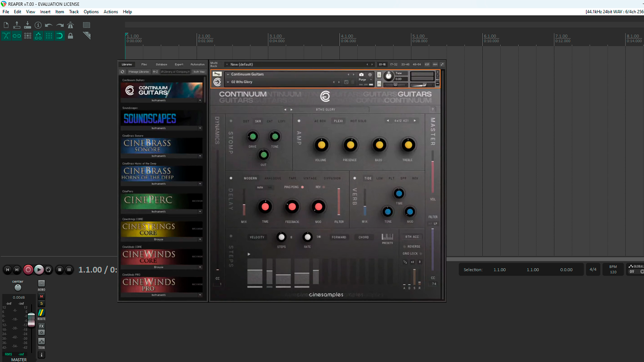Click the Stop button in transport
This screenshot has width=644, height=362.
tap(59, 270)
